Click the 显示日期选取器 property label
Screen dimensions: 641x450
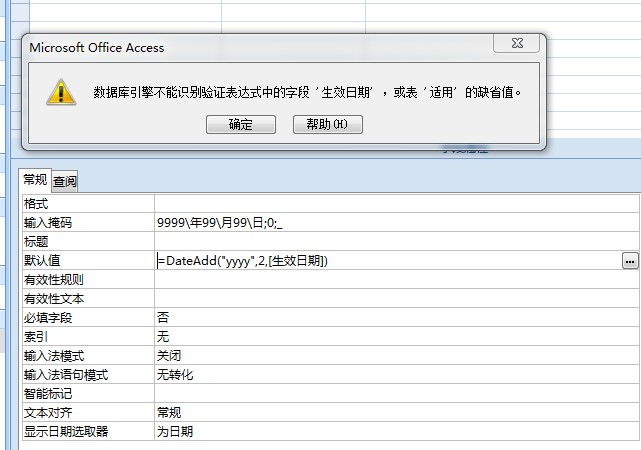click(x=66, y=432)
